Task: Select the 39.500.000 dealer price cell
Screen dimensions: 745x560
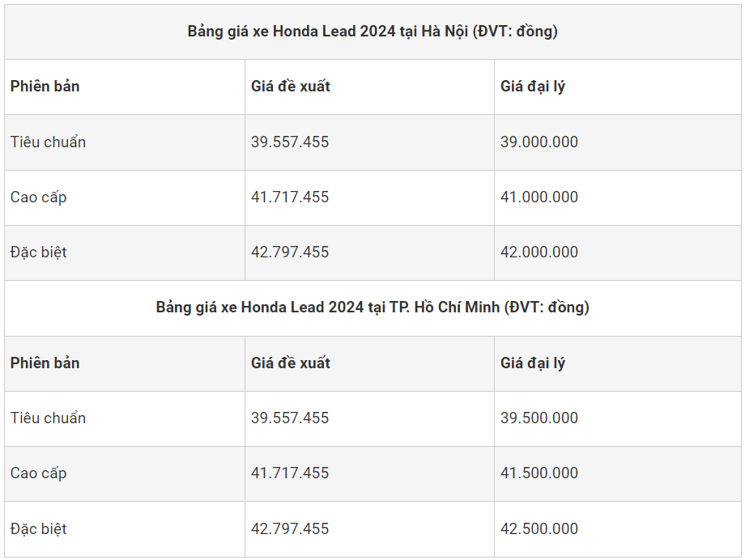Action: point(539,418)
